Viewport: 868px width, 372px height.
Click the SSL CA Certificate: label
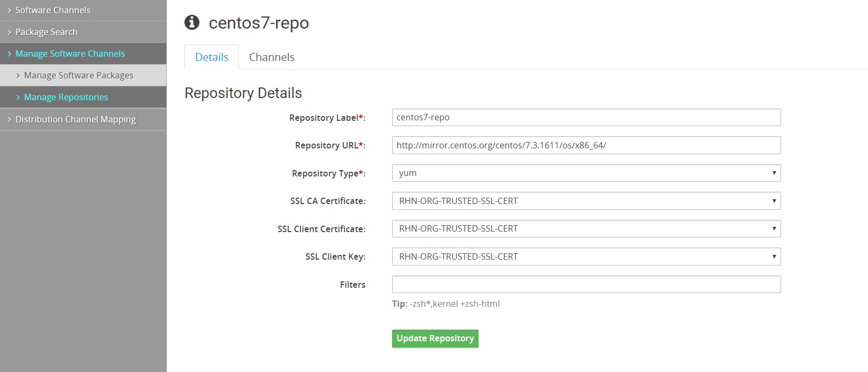(x=328, y=201)
